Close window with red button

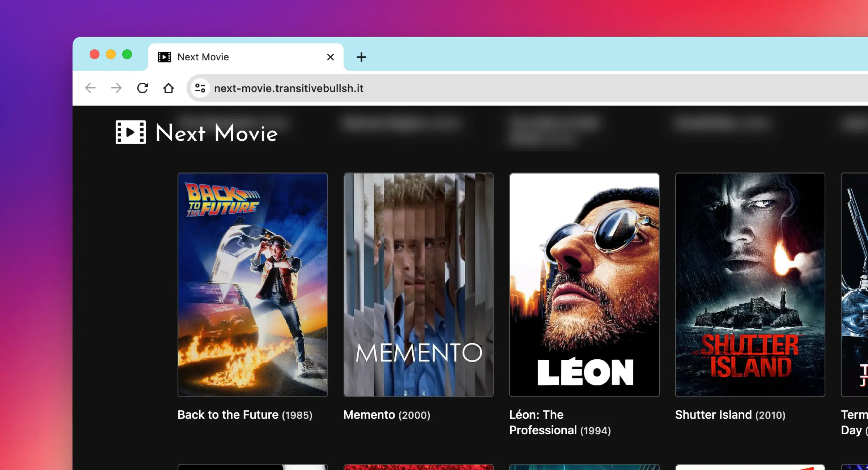pos(94,54)
